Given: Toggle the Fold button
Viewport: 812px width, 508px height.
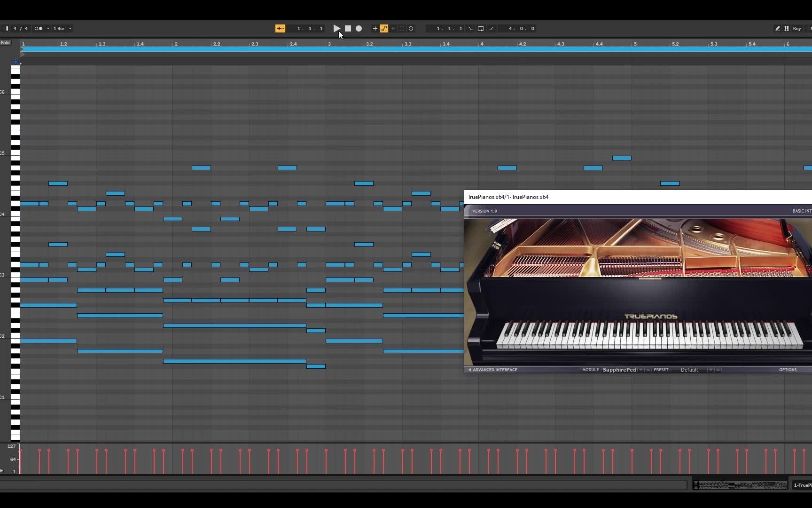Looking at the screenshot, I should pyautogui.click(x=5, y=42).
